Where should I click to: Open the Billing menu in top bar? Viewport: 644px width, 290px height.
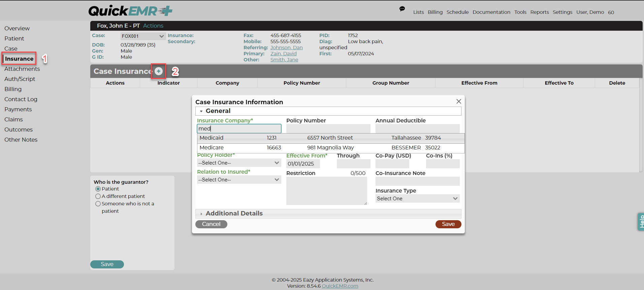[435, 12]
